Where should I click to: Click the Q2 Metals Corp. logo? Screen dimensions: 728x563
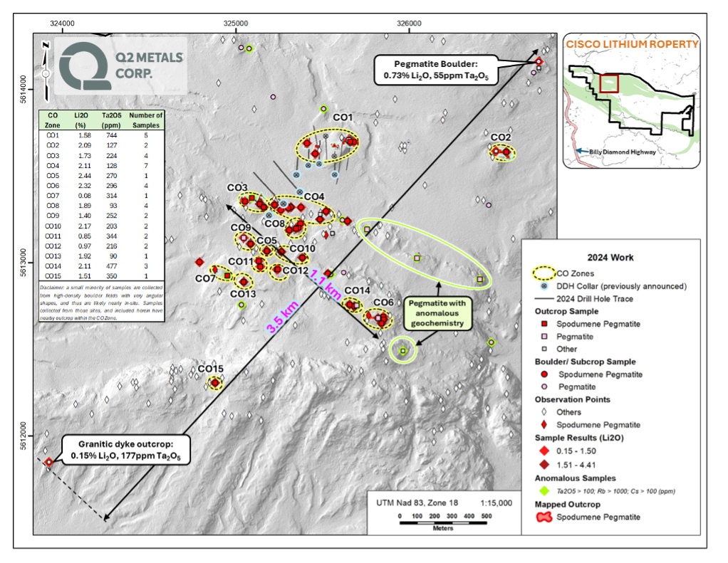pyautogui.click(x=120, y=66)
